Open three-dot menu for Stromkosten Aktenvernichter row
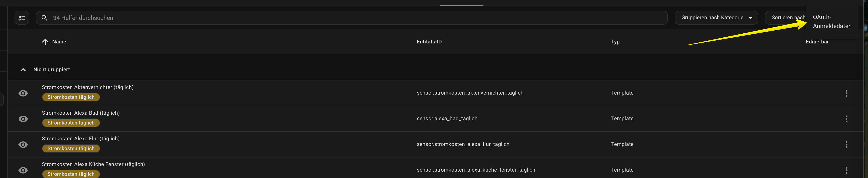 coord(846,93)
